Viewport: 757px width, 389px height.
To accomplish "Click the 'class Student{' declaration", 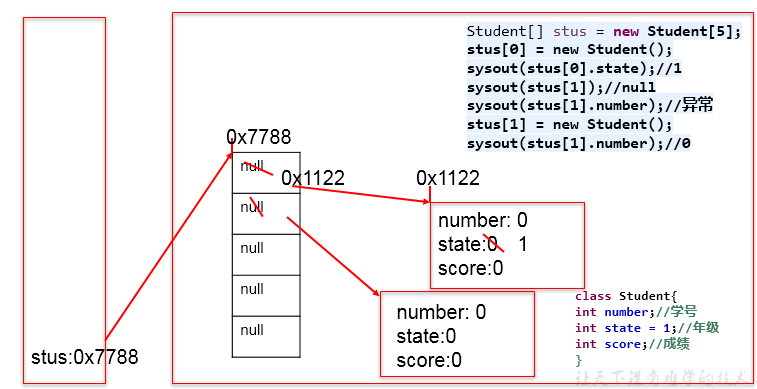I will tap(626, 296).
